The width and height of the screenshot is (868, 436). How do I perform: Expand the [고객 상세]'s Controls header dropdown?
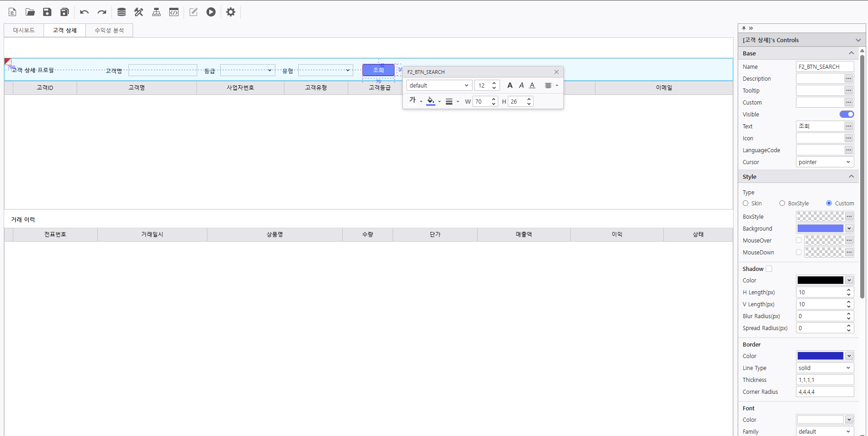tap(858, 40)
